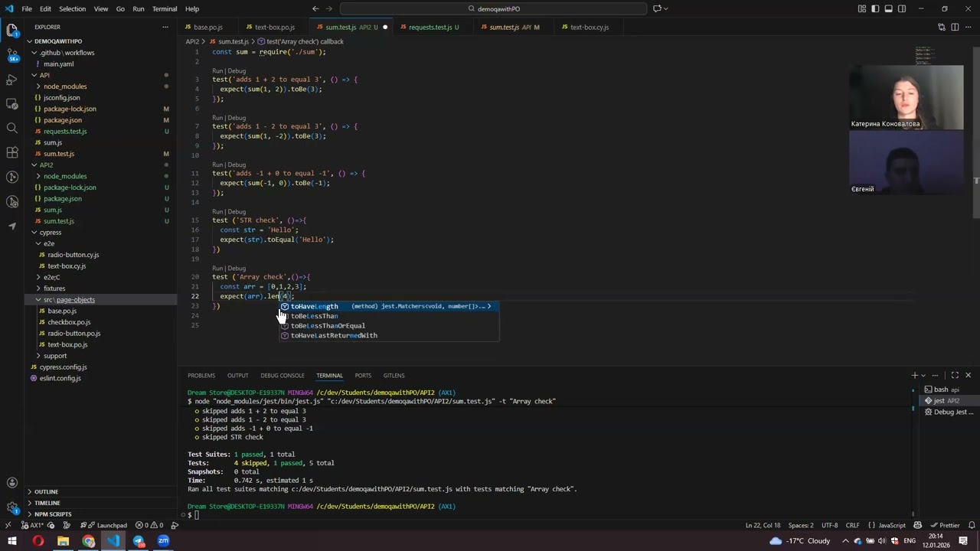
Task: Open the Run and Debug view
Action: click(x=12, y=80)
